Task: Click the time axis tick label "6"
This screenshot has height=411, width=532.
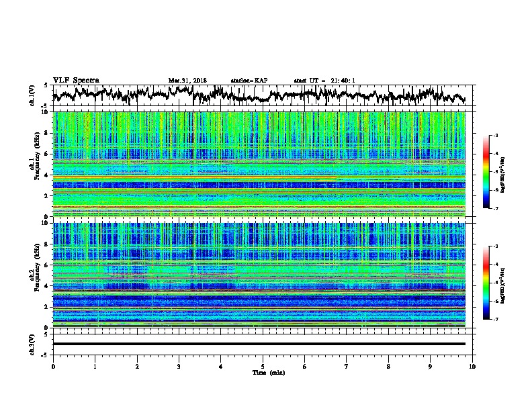Action: point(305,367)
